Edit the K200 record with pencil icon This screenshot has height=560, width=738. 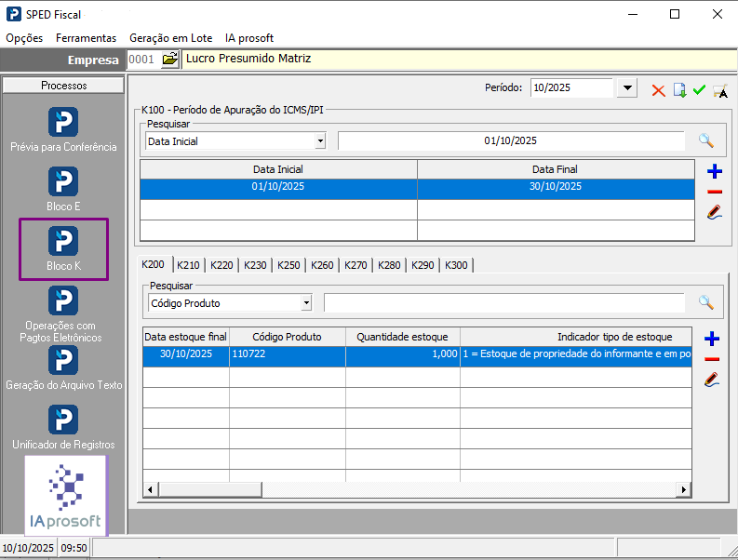[713, 380]
